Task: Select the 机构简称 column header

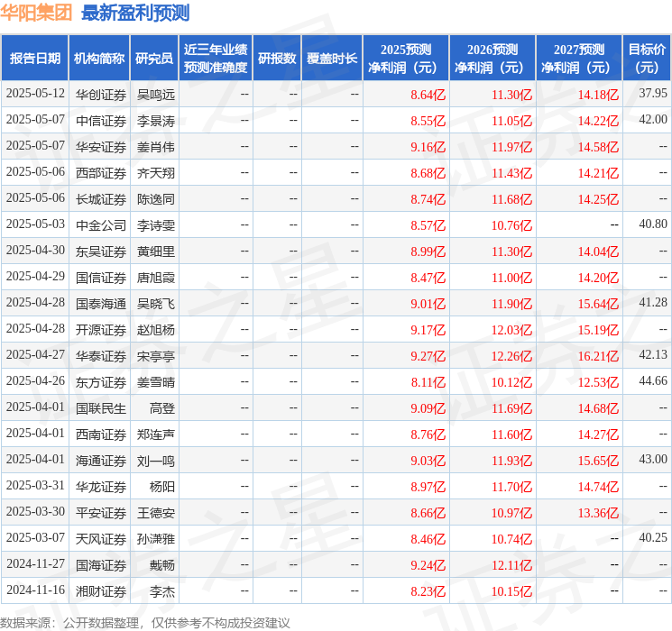Action: [x=99, y=59]
